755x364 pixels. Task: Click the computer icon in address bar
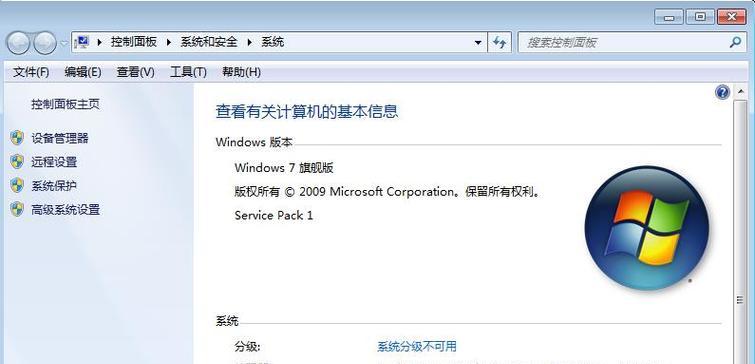pyautogui.click(x=83, y=42)
